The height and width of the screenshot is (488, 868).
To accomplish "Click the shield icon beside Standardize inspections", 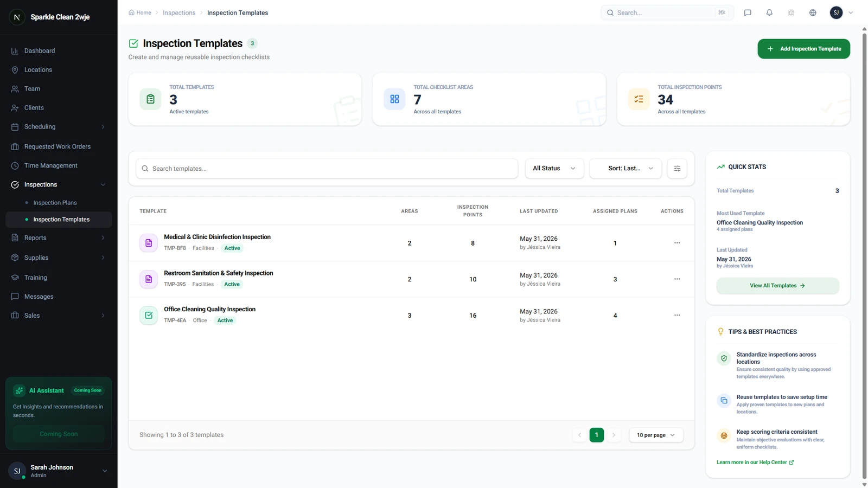I will [724, 358].
